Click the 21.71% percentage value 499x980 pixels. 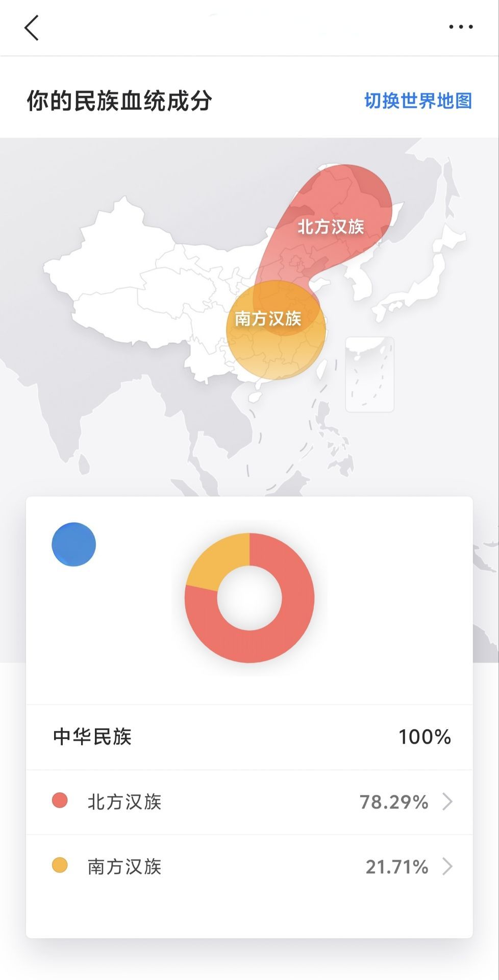pos(396,867)
